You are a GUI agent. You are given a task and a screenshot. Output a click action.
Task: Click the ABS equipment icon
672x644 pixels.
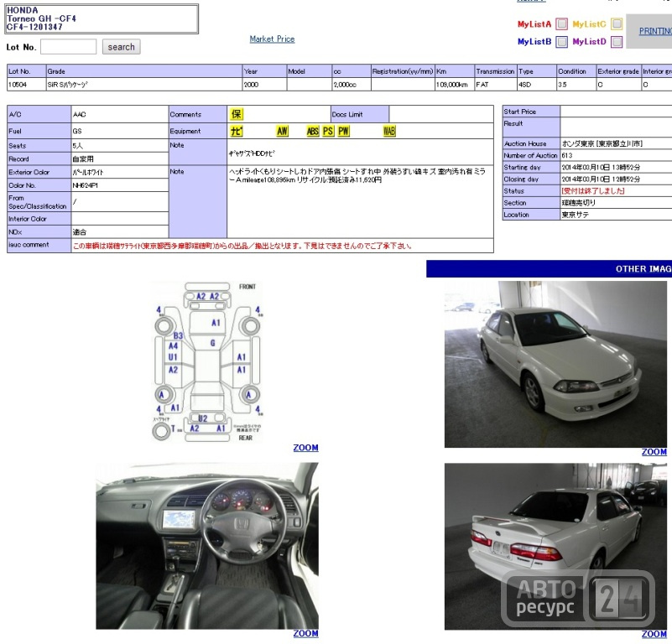(x=313, y=131)
